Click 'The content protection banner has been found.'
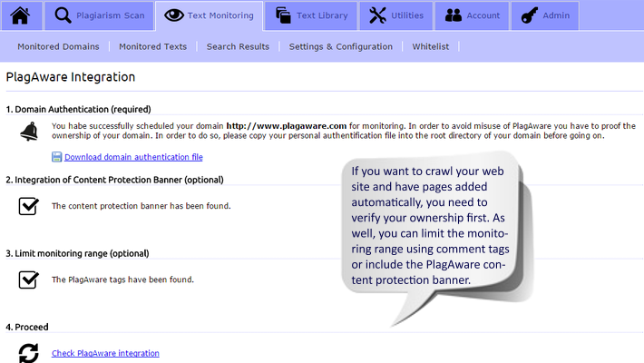 click(141, 206)
